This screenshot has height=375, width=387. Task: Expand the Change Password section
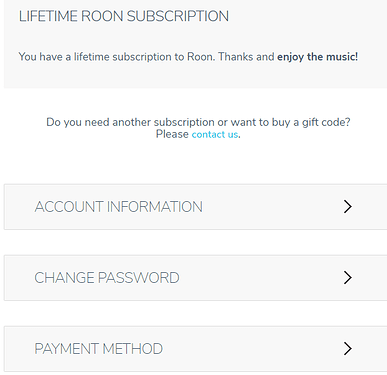tap(195, 278)
